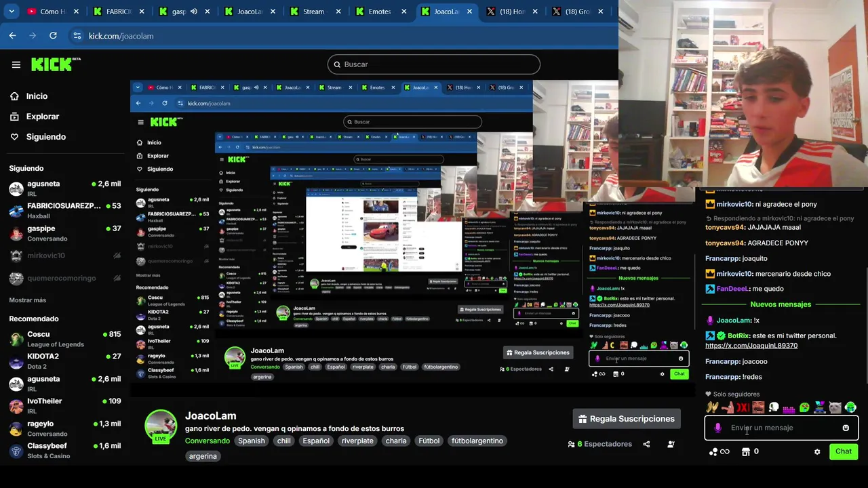Open the chat shop store icon
This screenshot has height=488, width=868.
(x=746, y=451)
